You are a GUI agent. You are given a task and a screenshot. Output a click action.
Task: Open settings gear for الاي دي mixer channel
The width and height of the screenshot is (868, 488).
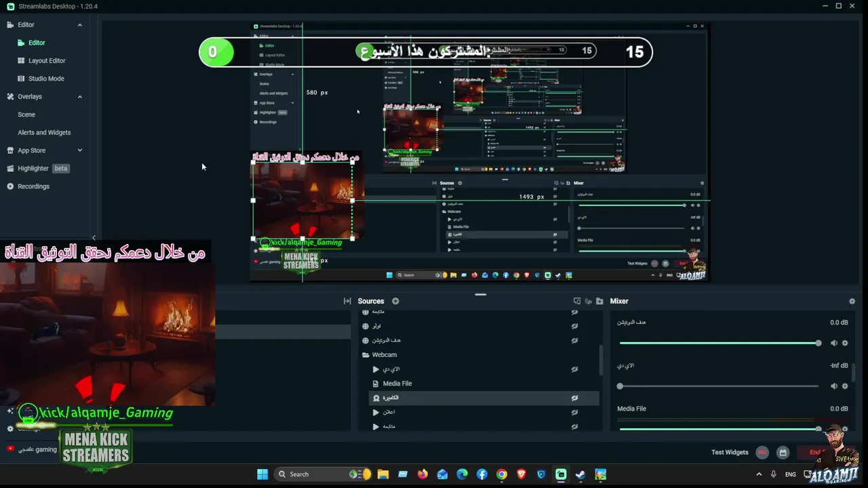tap(845, 386)
